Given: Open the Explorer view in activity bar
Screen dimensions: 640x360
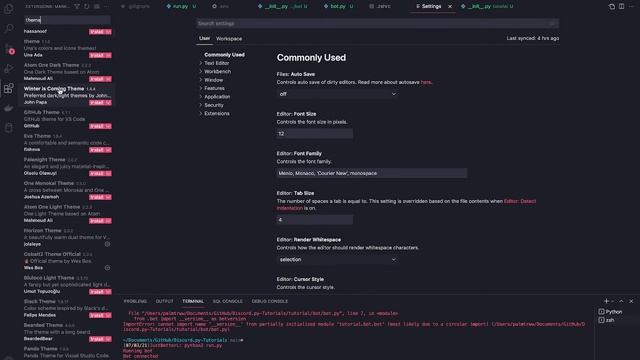Looking at the screenshot, I should [x=9, y=9].
